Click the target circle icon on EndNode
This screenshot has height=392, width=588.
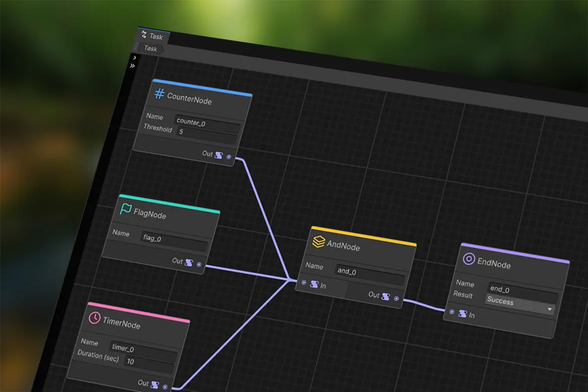coord(469,259)
